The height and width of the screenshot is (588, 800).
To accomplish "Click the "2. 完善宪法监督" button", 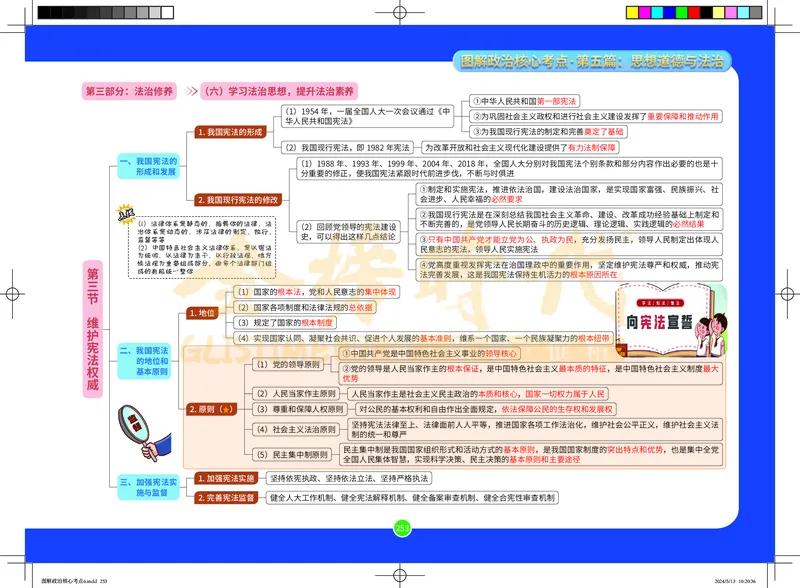I will pos(225,496).
